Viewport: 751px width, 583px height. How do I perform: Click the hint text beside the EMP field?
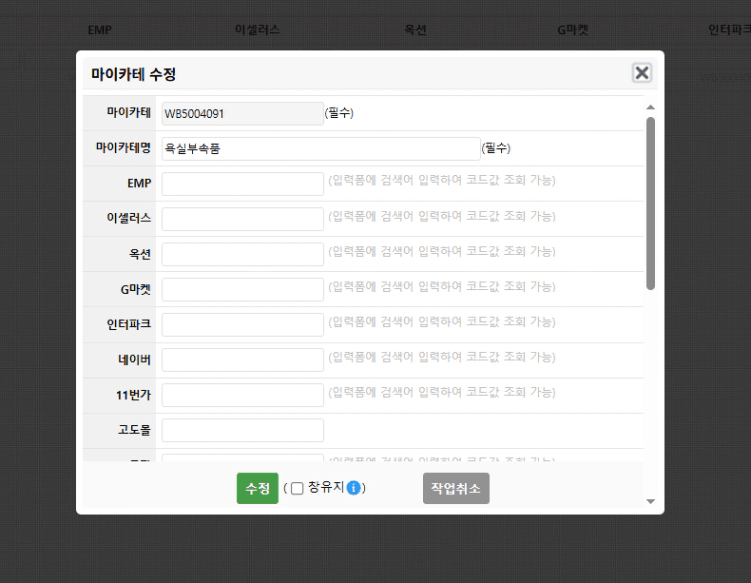point(442,180)
